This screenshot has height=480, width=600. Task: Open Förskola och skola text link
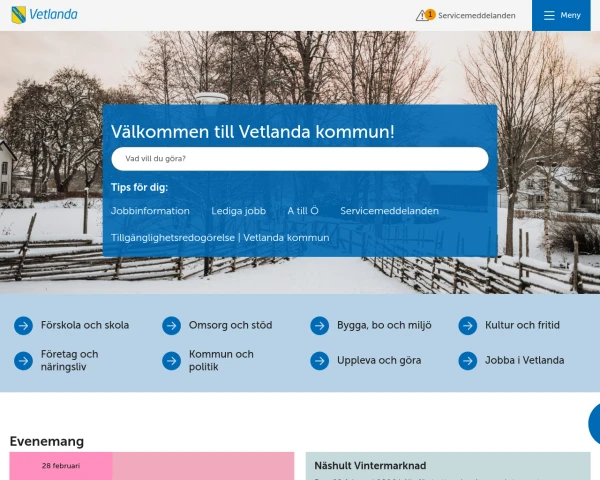click(85, 325)
